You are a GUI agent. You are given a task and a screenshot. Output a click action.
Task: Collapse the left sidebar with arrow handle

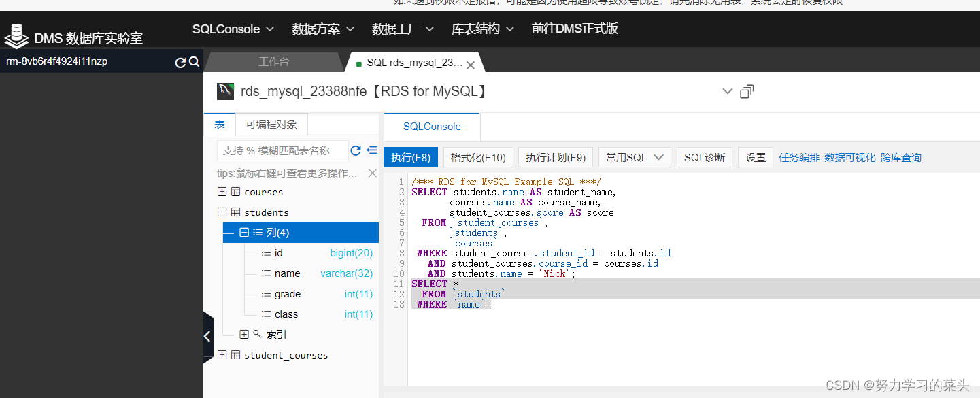click(x=208, y=336)
